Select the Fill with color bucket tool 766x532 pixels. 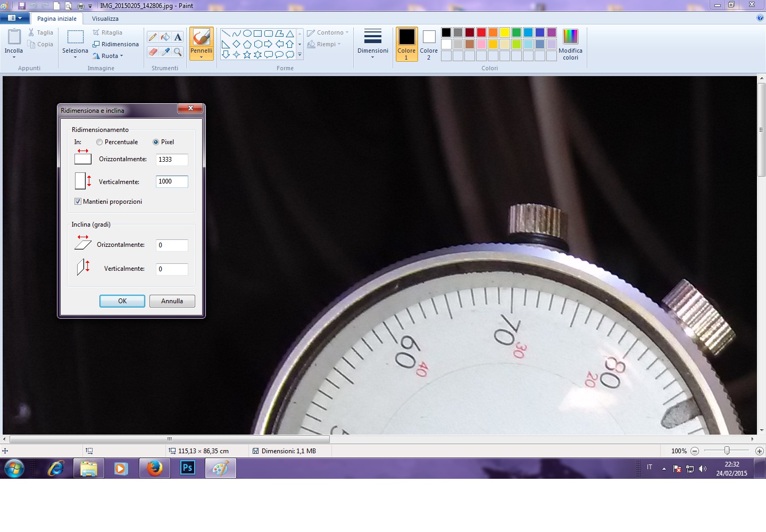(165, 37)
